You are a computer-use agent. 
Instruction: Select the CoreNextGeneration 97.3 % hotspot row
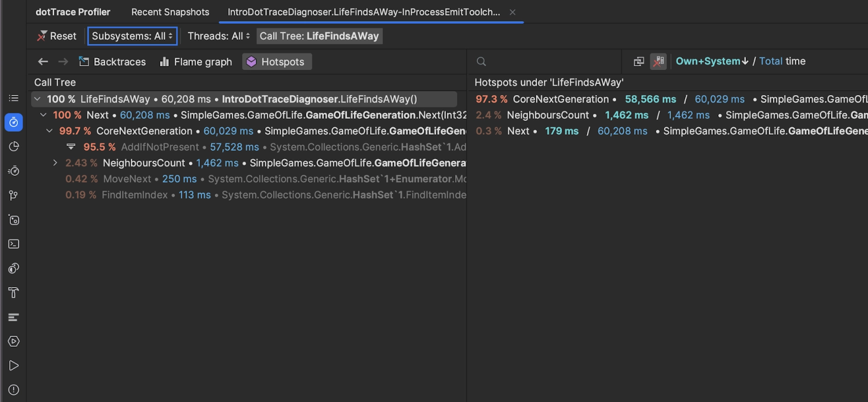[x=670, y=99]
